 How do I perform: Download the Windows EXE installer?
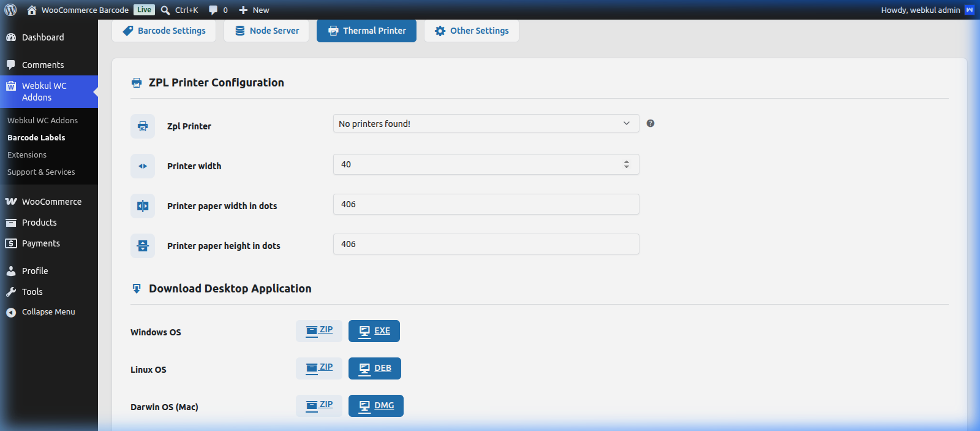(374, 331)
